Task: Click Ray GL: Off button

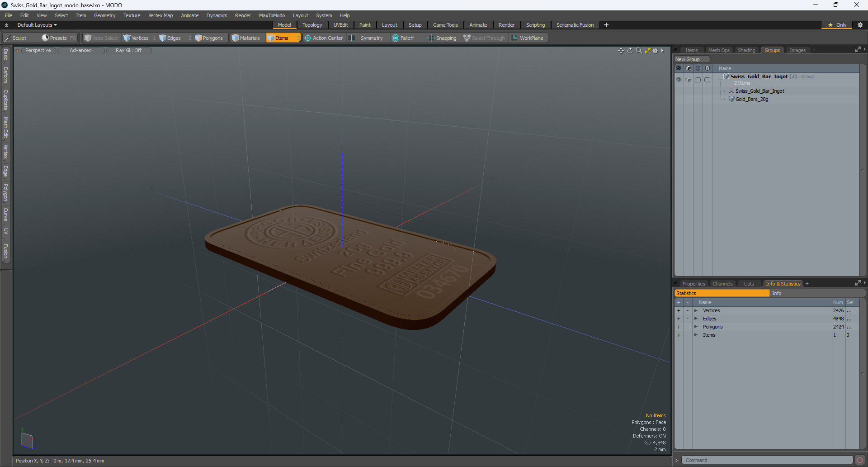Action: click(x=128, y=51)
